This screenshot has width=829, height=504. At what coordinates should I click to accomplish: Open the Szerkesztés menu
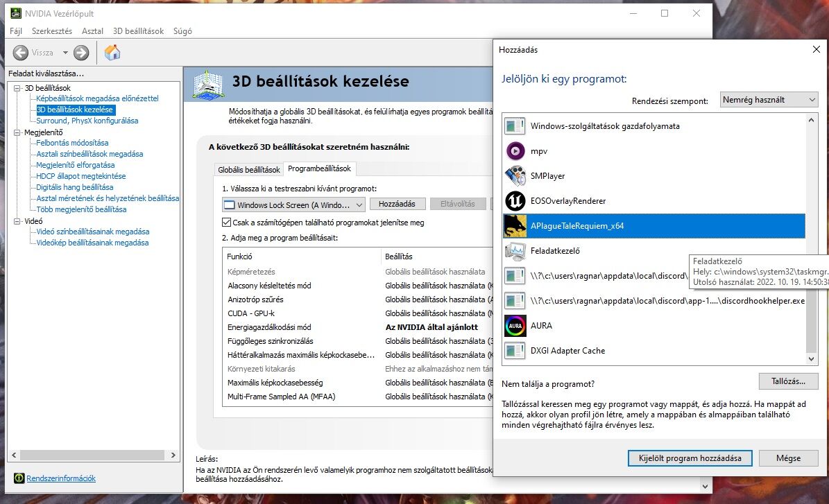52,31
